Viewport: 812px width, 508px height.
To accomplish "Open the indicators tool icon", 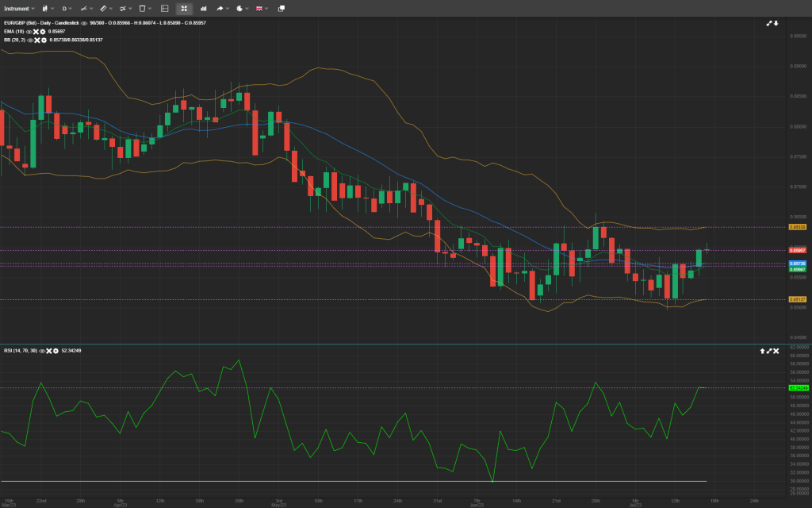I will [x=123, y=9].
